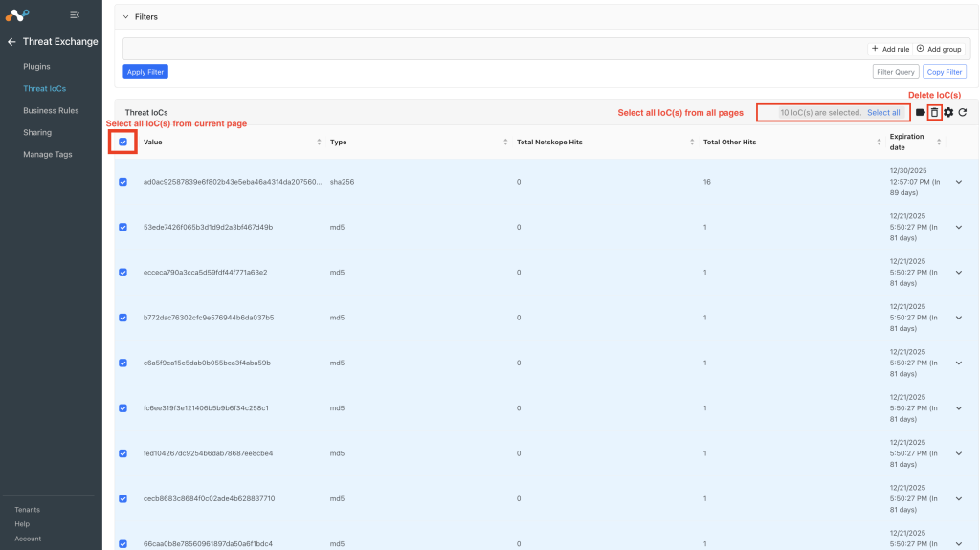Click the Select all link
The width and height of the screenshot is (980, 550).
[x=883, y=113]
